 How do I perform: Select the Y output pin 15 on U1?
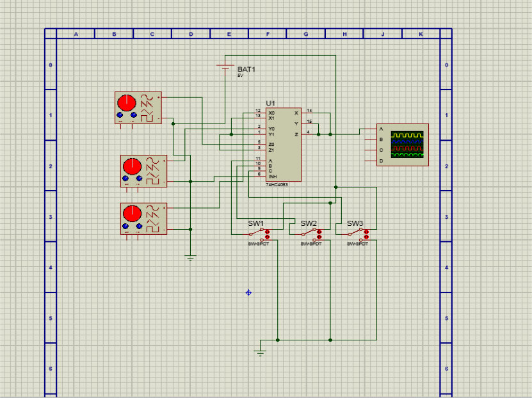click(307, 123)
